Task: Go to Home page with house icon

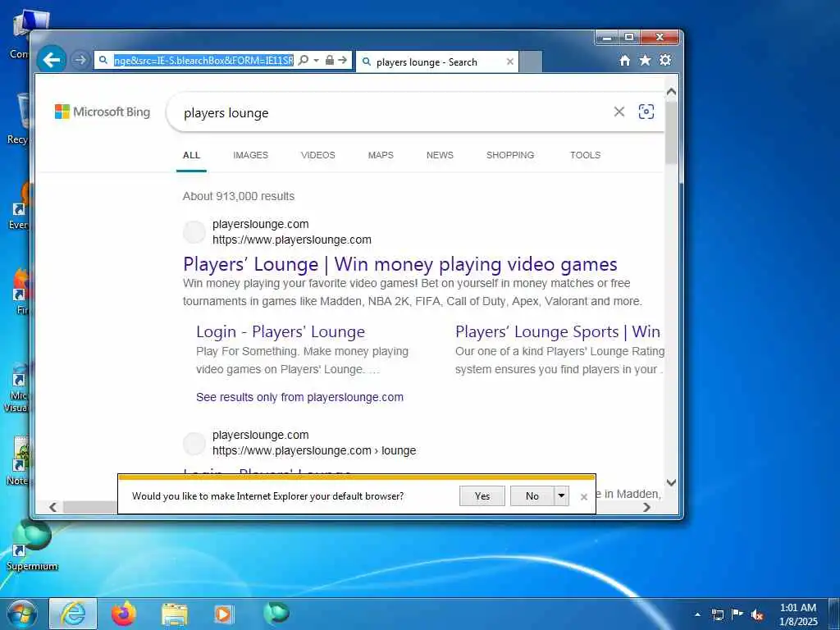Action: 624,61
